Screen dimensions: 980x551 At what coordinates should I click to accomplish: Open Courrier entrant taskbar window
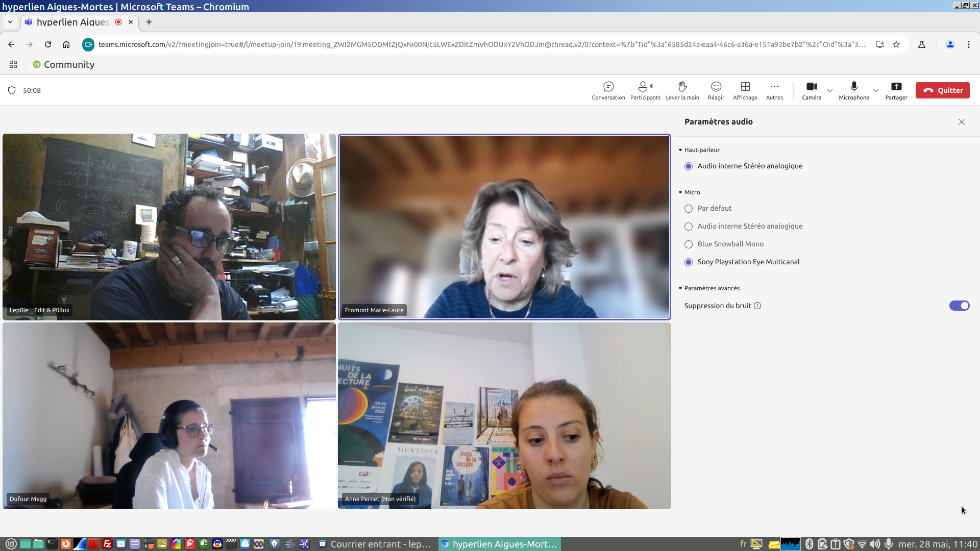pos(376,544)
